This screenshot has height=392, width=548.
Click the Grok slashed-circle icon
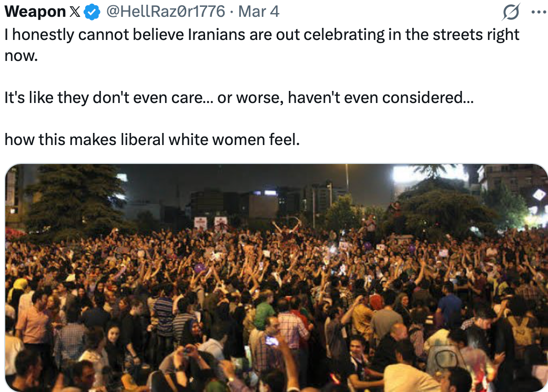click(x=511, y=12)
